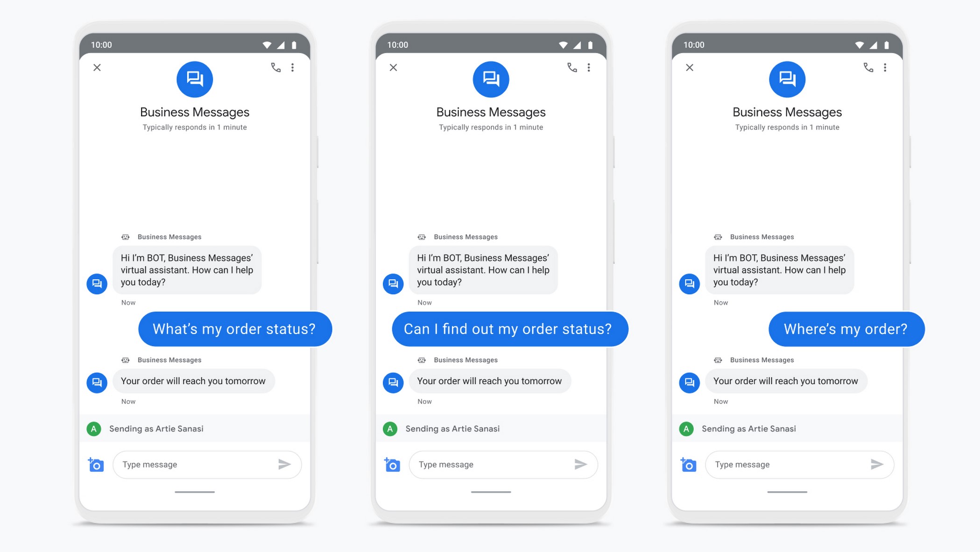
Task: Click the X close button on left screen
Action: tap(97, 67)
